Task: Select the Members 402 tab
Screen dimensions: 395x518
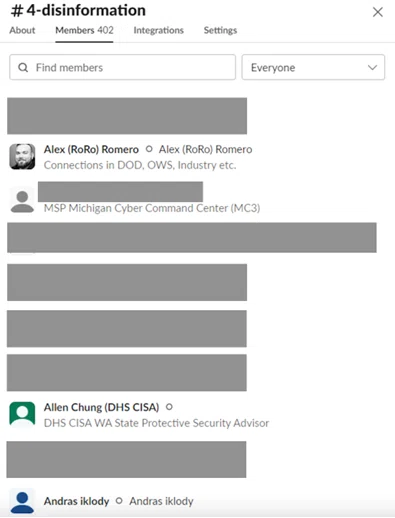Action: click(x=84, y=30)
